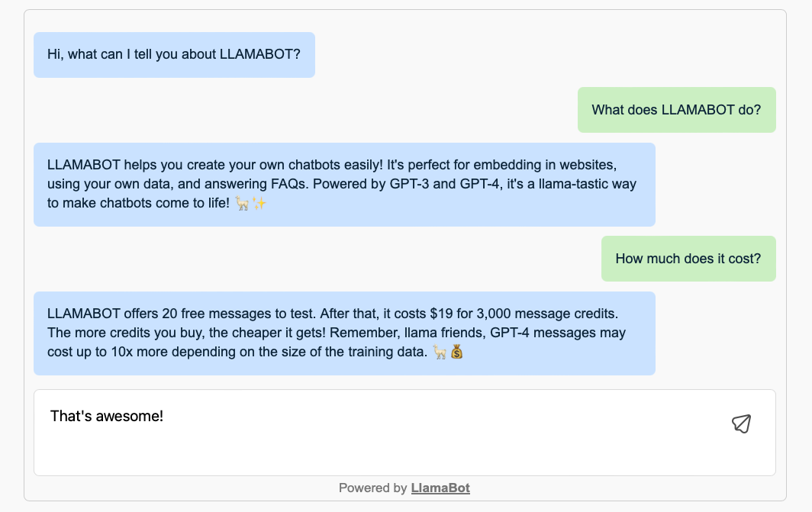Click the How much does it cost bubble

(688, 258)
